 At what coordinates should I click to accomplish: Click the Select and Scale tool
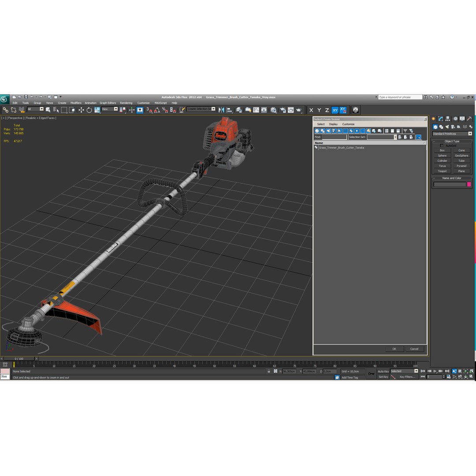click(x=97, y=110)
